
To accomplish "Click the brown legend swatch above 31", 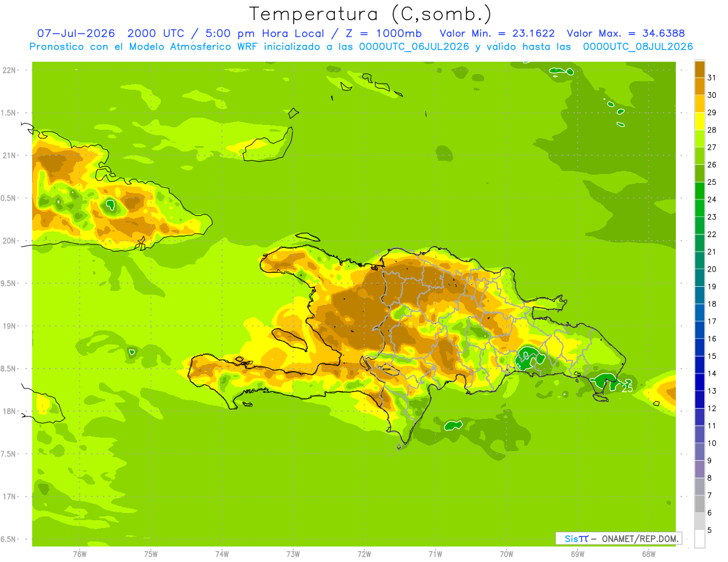I will tap(699, 69).
